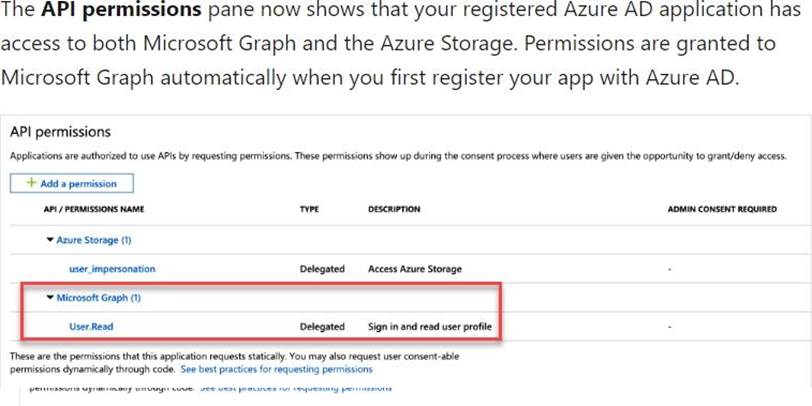Viewport: 812px width, 406px height.
Task: Click Sign in and read user profile description
Action: [430, 327]
